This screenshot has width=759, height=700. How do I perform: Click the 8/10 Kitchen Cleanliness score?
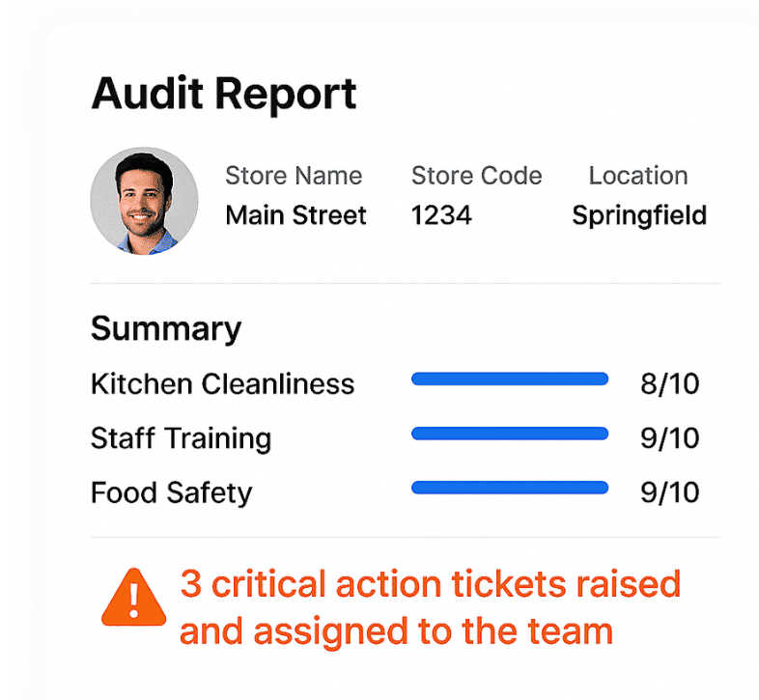point(670,384)
